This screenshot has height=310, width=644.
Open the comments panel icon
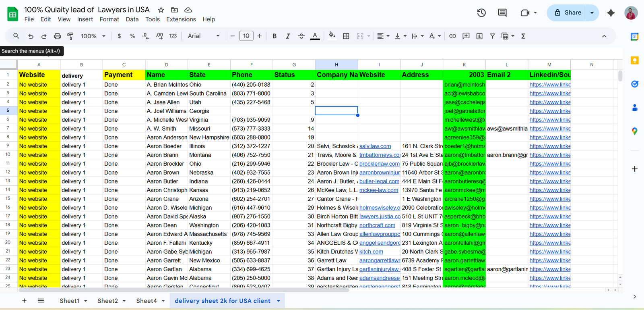click(x=502, y=13)
